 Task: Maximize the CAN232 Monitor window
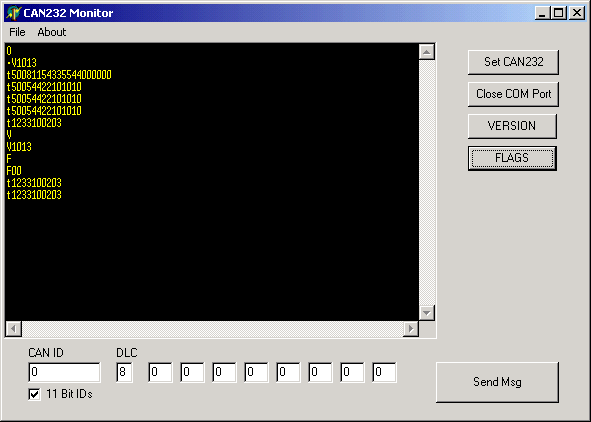(558, 13)
